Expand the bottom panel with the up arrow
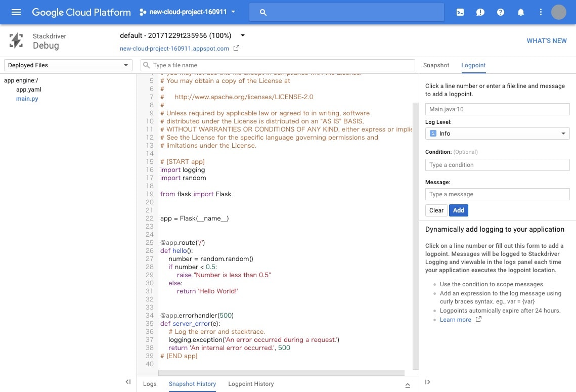This screenshot has height=392, width=576. 408,385
